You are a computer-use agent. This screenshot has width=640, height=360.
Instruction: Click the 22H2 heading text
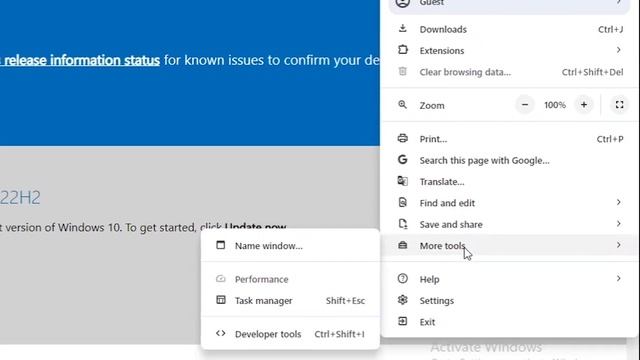click(20, 198)
